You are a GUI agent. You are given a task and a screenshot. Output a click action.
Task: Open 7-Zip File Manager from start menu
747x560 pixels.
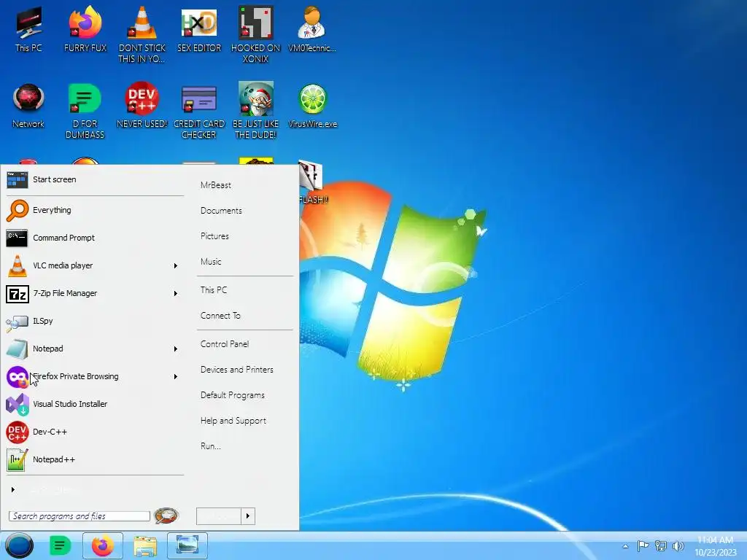pos(94,293)
